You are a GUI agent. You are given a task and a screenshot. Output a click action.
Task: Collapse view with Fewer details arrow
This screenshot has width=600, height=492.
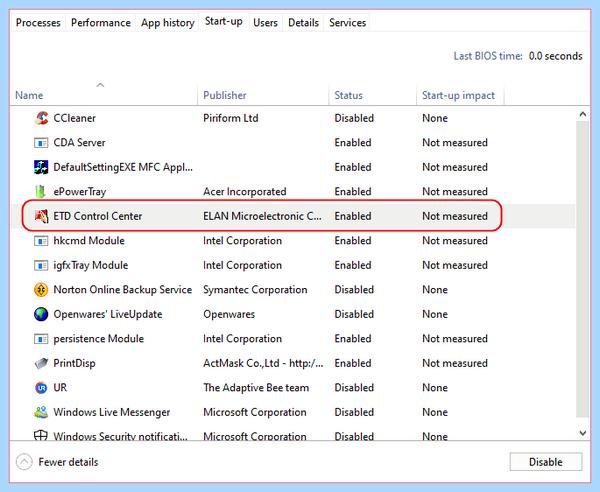click(24, 462)
